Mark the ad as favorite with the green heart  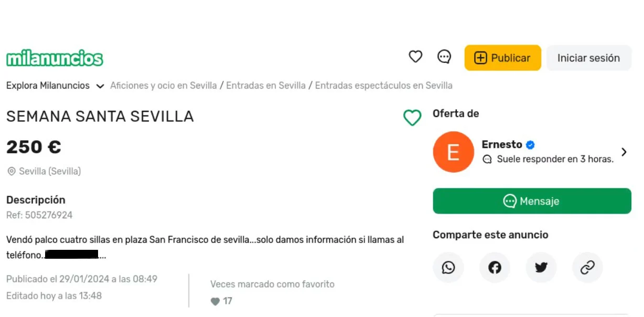pos(413,118)
